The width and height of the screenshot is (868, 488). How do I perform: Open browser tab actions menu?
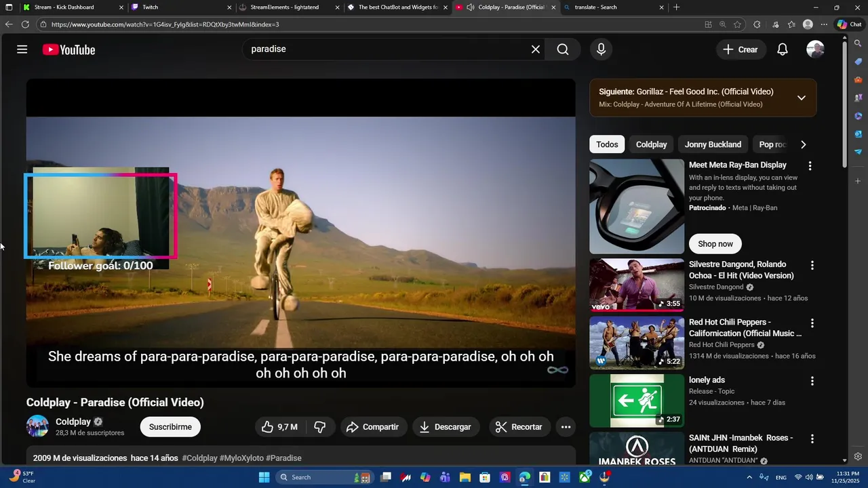pyautogui.click(x=9, y=7)
